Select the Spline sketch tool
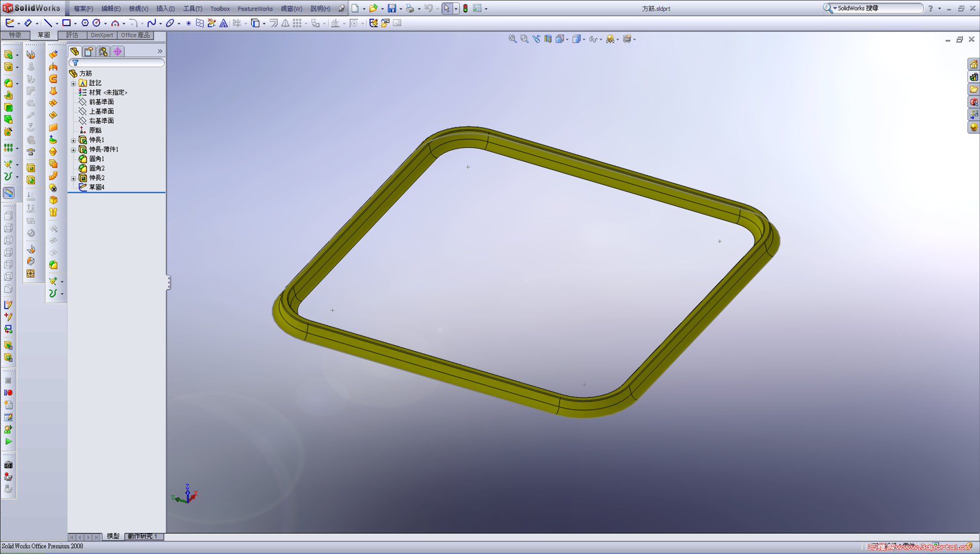Screen dimensions: 980x554 click(x=152, y=23)
